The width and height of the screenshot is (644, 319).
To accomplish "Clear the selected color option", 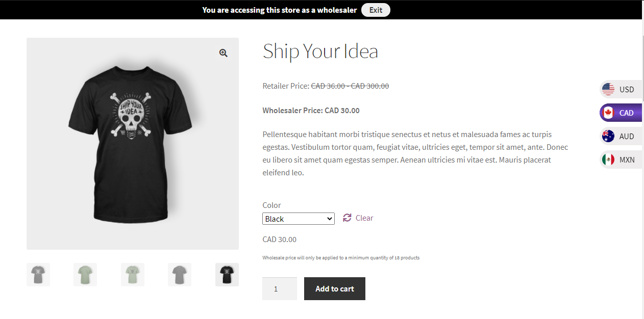I will point(364,218).
